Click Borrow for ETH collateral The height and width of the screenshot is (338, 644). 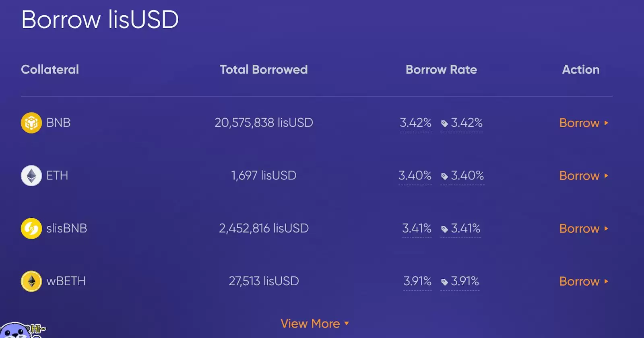point(583,176)
